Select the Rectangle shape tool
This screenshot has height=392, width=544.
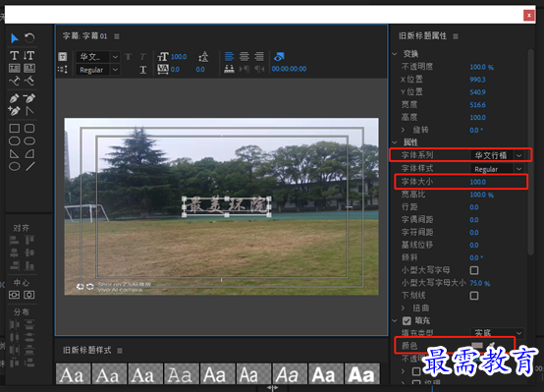pyautogui.click(x=14, y=128)
